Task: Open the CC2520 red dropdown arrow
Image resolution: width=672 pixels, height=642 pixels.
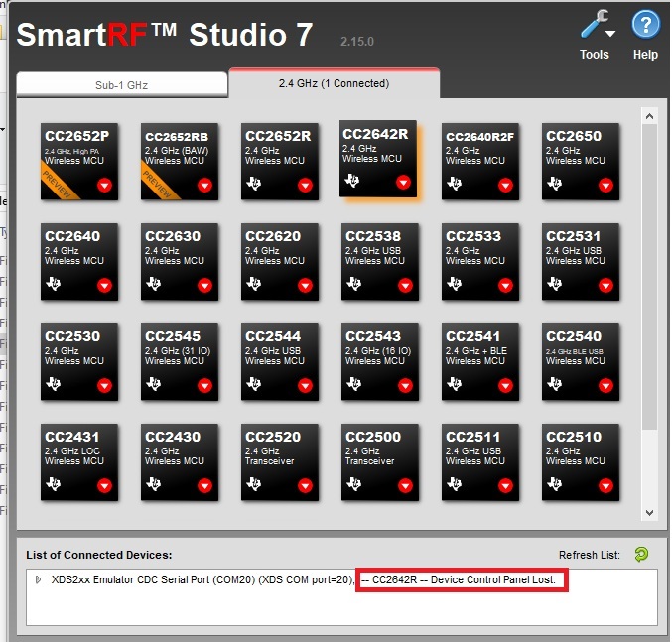Action: point(305,485)
